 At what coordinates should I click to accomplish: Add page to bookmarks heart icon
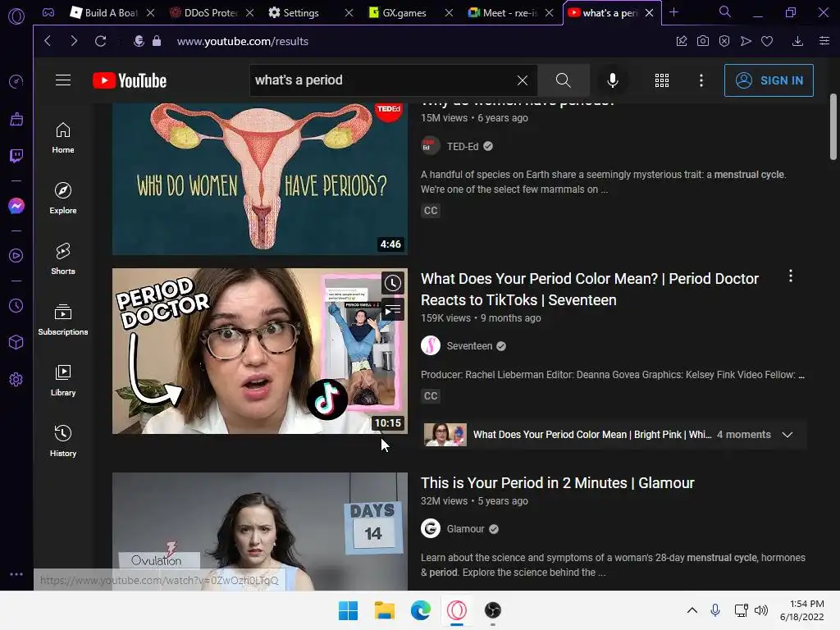click(x=767, y=41)
